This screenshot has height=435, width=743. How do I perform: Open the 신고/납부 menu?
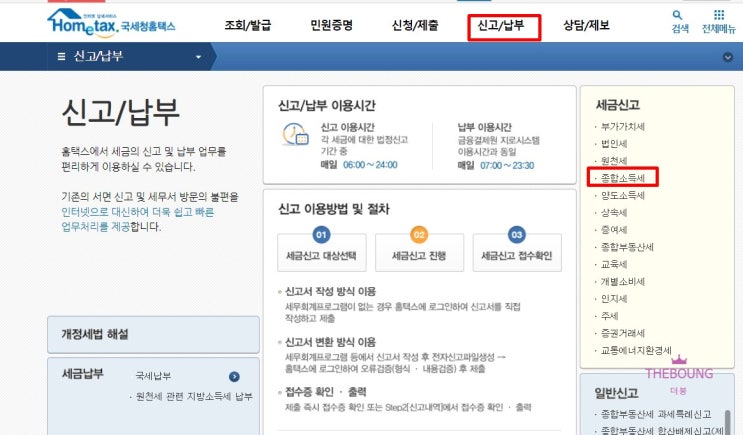[501, 25]
